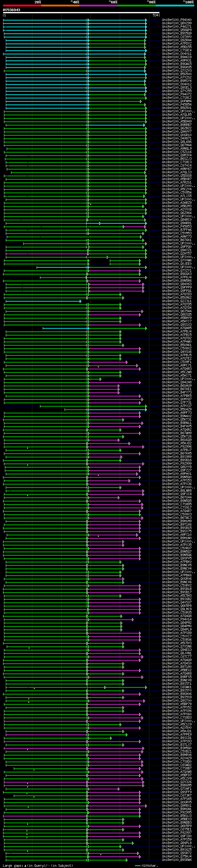
Task: Select hit label UniRef100_P46271
Action: [x=177, y=26]
